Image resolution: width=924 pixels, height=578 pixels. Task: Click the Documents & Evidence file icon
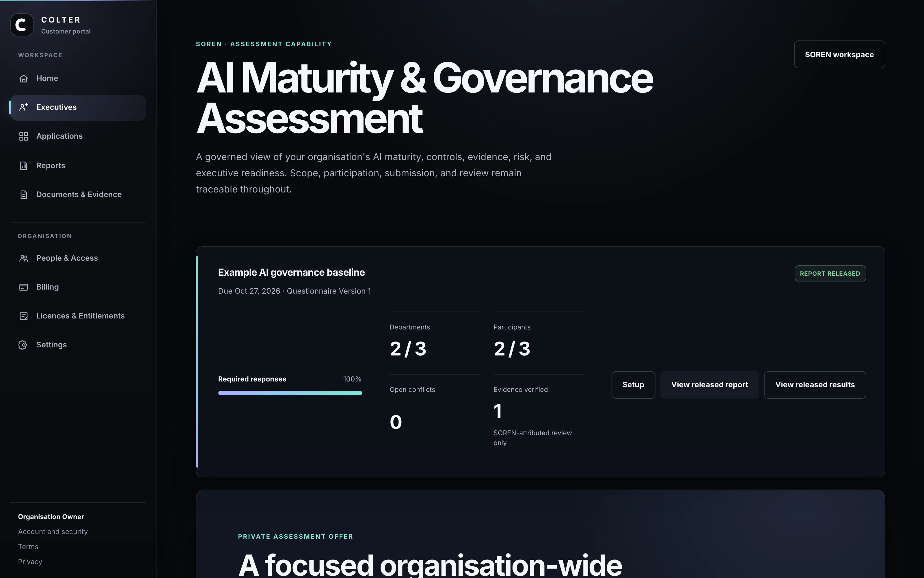[24, 194]
